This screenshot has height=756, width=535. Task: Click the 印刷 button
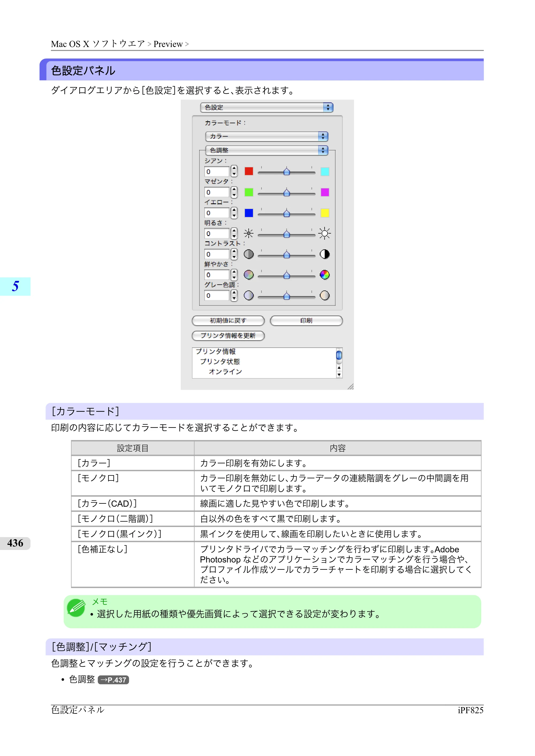click(x=306, y=321)
